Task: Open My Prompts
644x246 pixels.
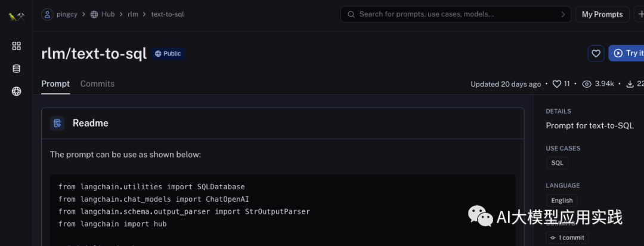Action: (x=602, y=14)
